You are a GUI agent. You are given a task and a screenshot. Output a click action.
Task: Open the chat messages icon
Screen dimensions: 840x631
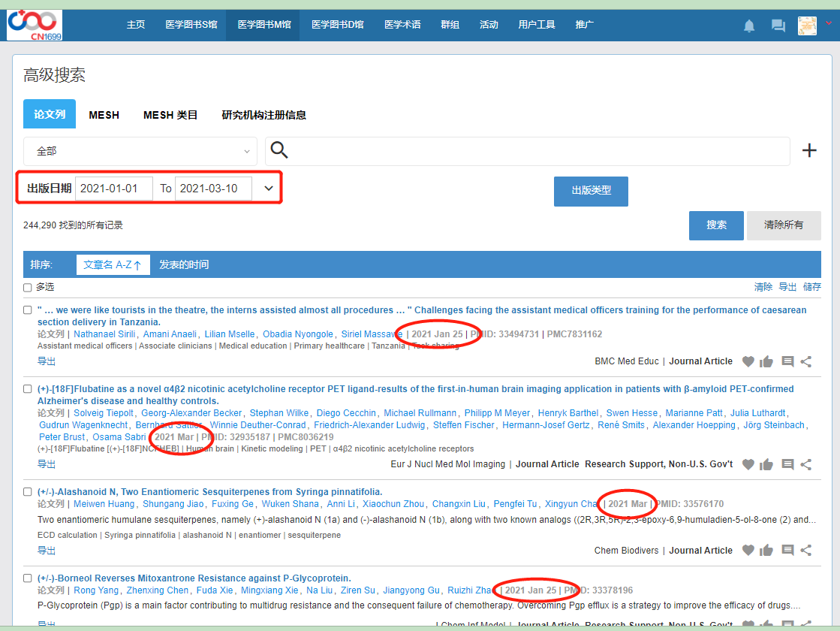778,26
